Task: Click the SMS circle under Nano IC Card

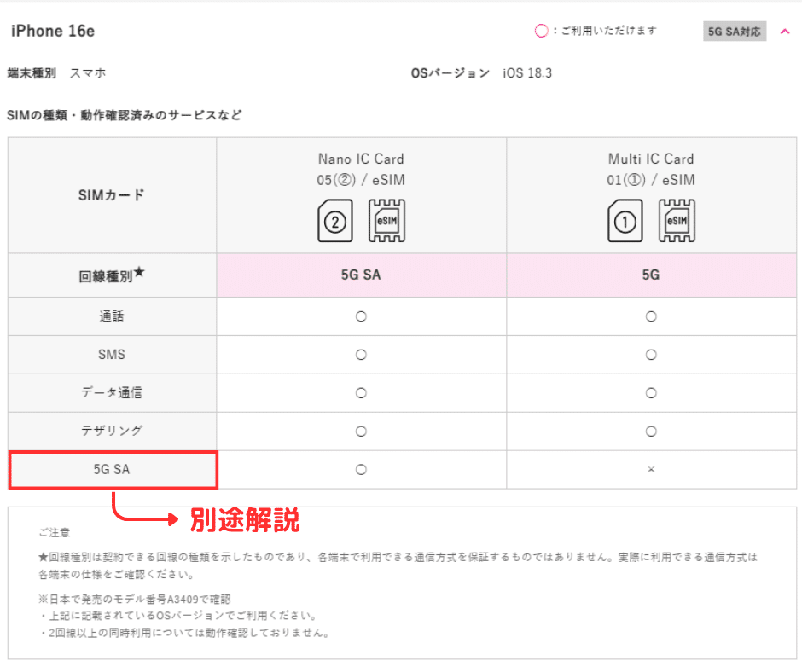Action: (x=361, y=355)
